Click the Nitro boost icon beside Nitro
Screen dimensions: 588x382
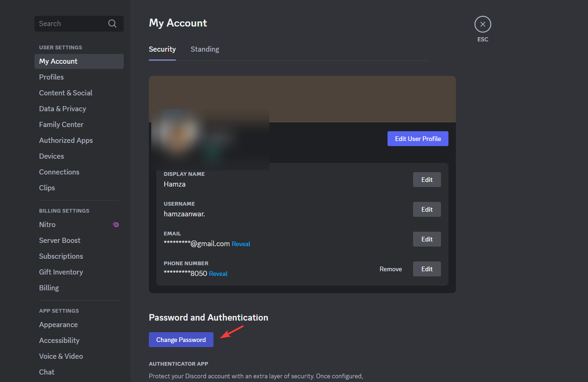[115, 224]
